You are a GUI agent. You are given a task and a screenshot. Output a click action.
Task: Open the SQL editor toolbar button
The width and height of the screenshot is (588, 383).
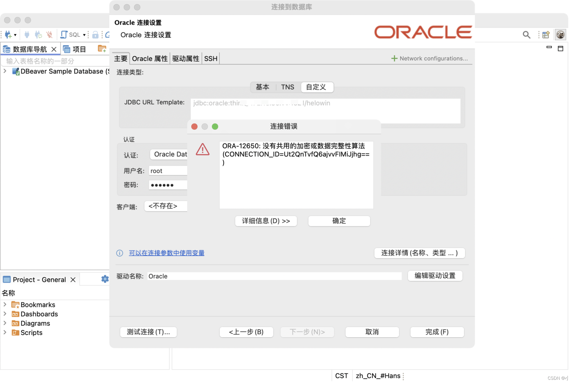[70, 35]
